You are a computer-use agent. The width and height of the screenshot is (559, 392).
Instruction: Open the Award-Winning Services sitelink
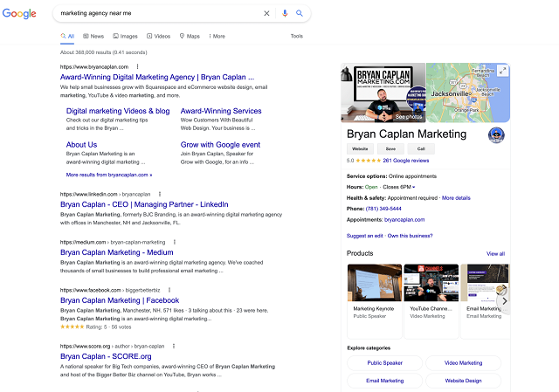click(x=221, y=111)
